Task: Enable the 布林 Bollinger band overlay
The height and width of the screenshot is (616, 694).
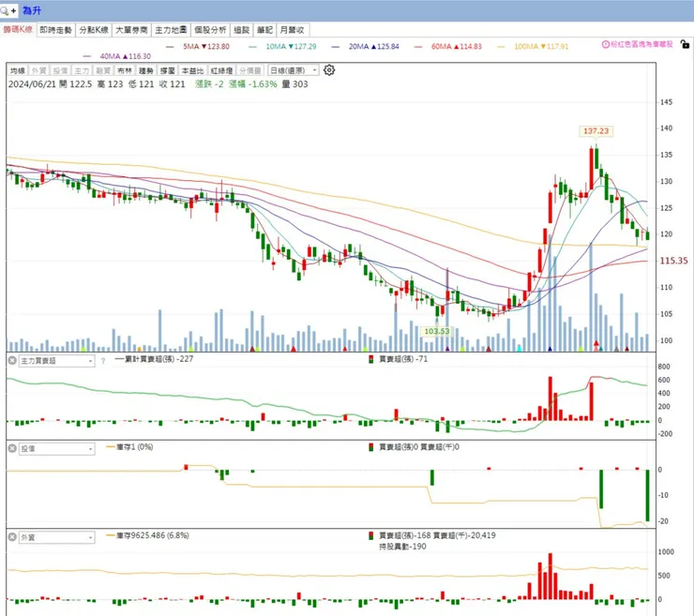Action: point(125,71)
